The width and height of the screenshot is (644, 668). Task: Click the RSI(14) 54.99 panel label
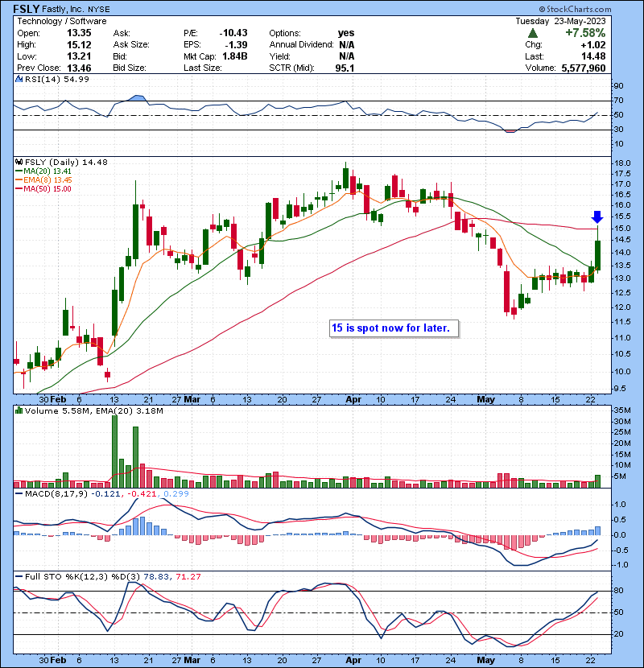[56, 79]
